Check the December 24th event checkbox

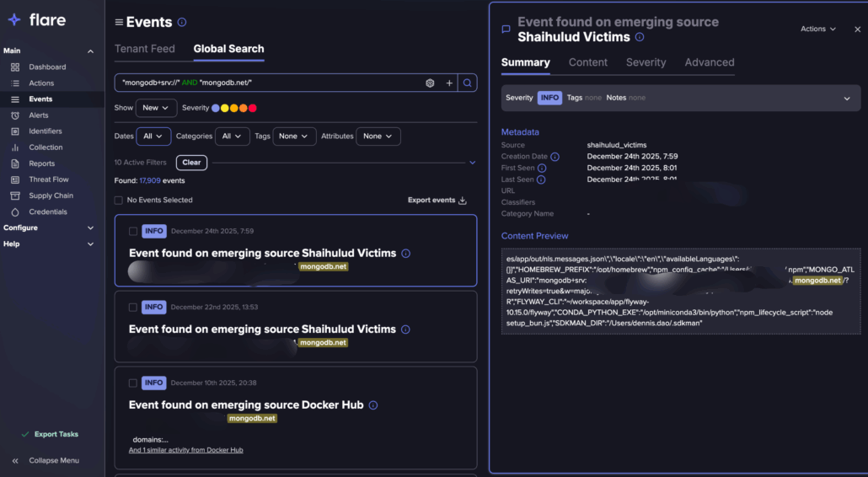point(133,231)
